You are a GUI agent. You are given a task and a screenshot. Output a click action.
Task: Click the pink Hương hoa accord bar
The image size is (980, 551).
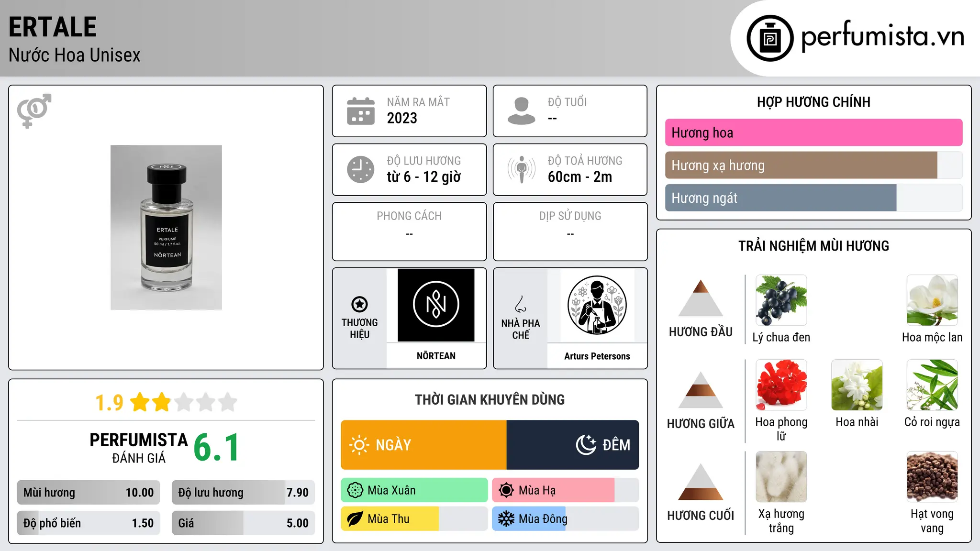814,132
